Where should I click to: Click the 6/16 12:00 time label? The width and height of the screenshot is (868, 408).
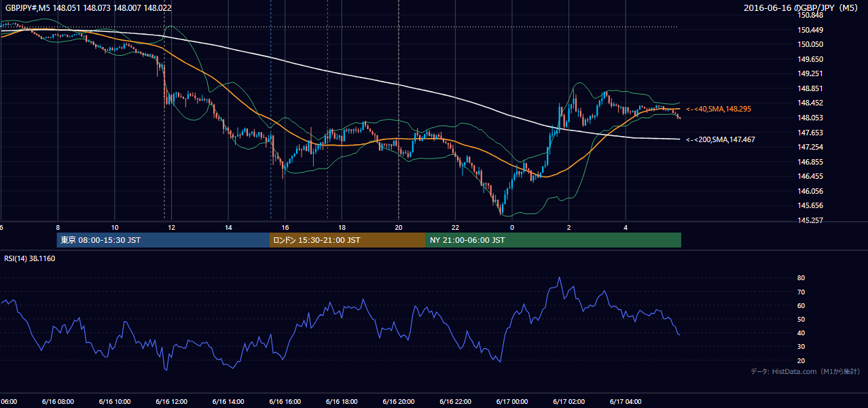(x=171, y=401)
